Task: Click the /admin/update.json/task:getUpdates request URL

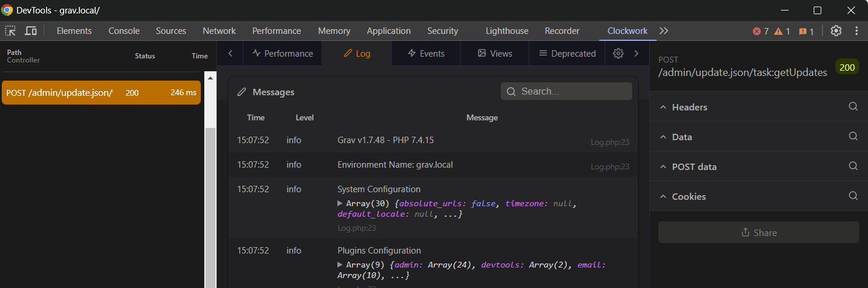Action: point(742,72)
